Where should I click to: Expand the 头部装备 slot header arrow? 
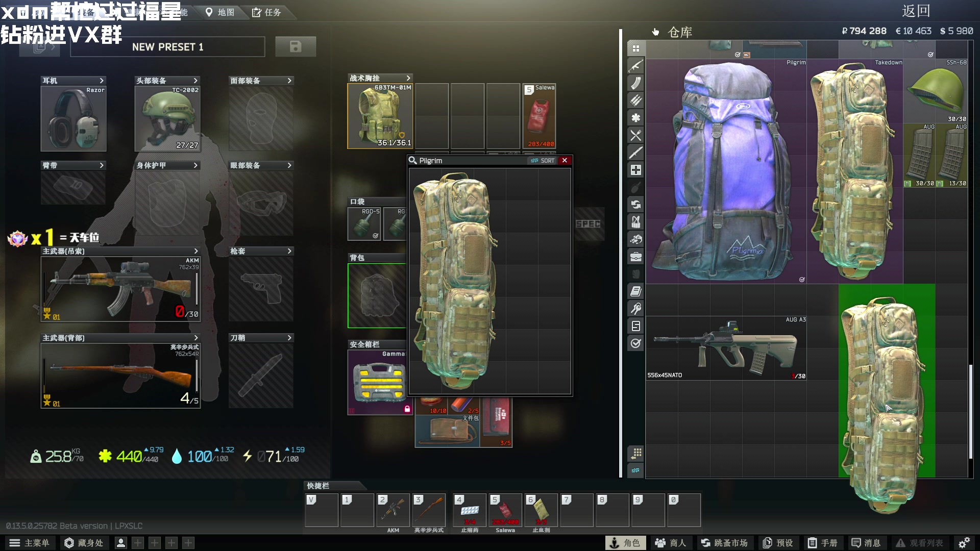click(195, 81)
